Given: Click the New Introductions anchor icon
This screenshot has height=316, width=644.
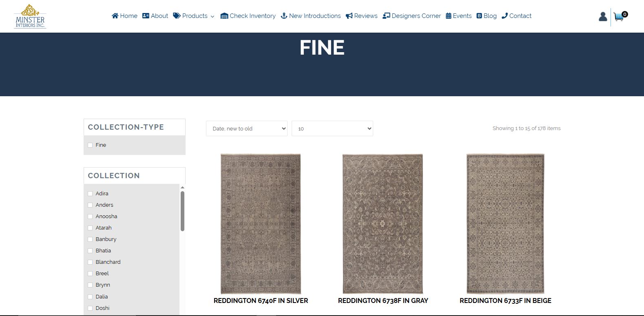Looking at the screenshot, I should pyautogui.click(x=284, y=16).
